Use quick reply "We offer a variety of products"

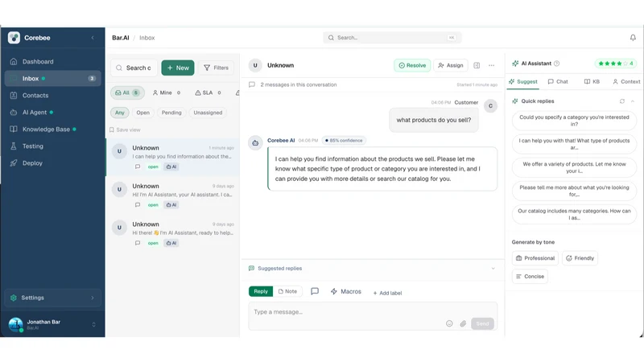click(574, 167)
